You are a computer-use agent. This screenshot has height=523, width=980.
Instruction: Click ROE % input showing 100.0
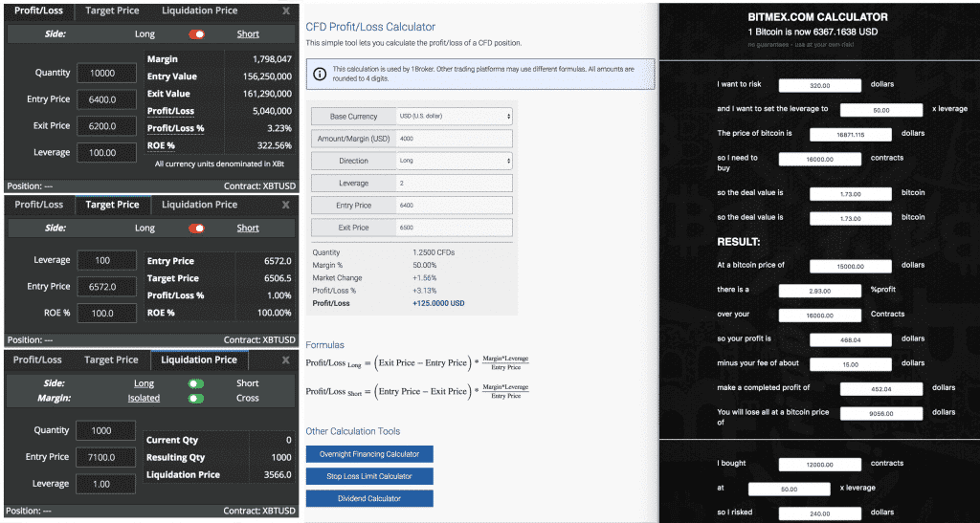106,314
